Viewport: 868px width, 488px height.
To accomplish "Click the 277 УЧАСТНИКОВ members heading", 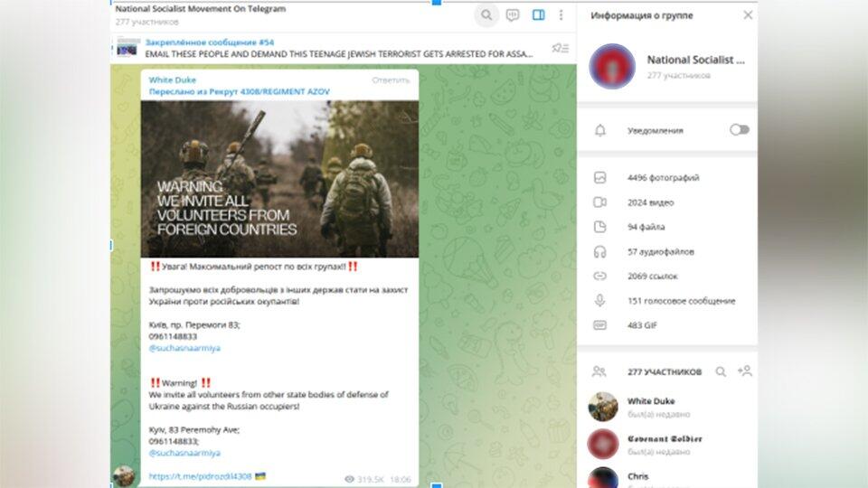I will (665, 371).
